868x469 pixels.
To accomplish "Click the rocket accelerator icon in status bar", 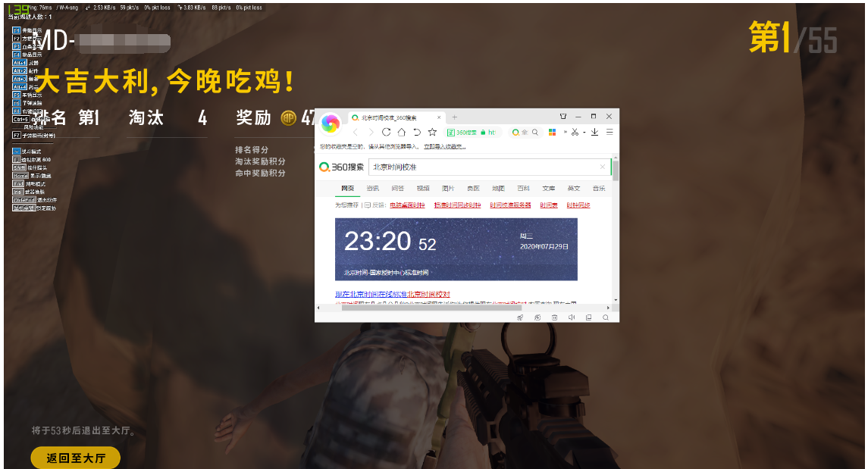I will (x=520, y=317).
